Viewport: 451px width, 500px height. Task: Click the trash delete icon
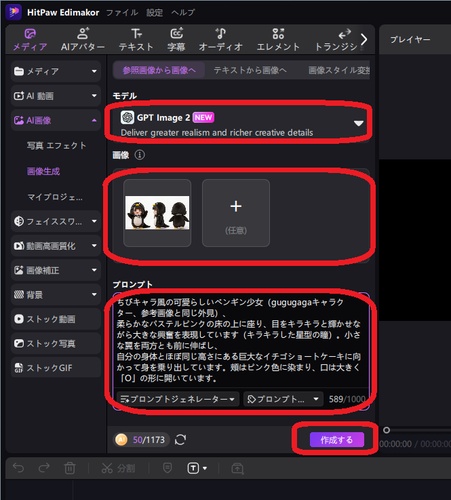70,468
